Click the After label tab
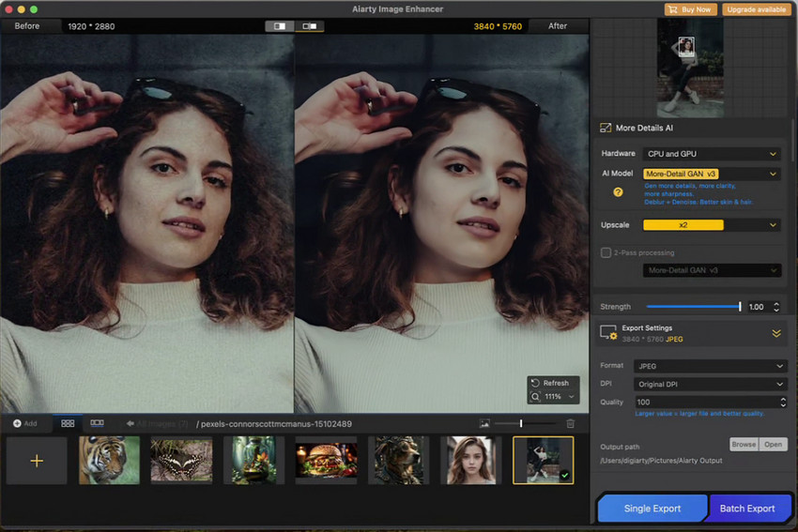The width and height of the screenshot is (798, 532). tap(558, 26)
